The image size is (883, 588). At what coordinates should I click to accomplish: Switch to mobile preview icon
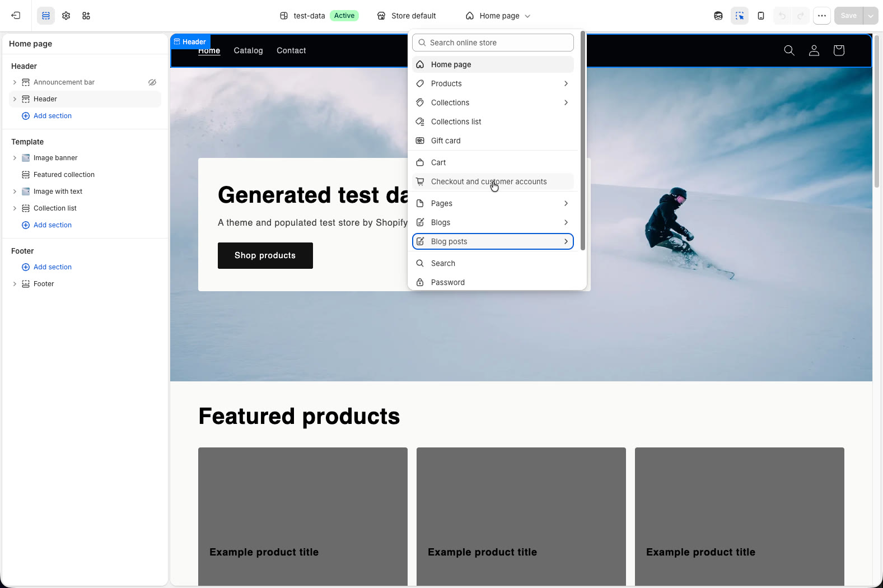[x=761, y=16]
